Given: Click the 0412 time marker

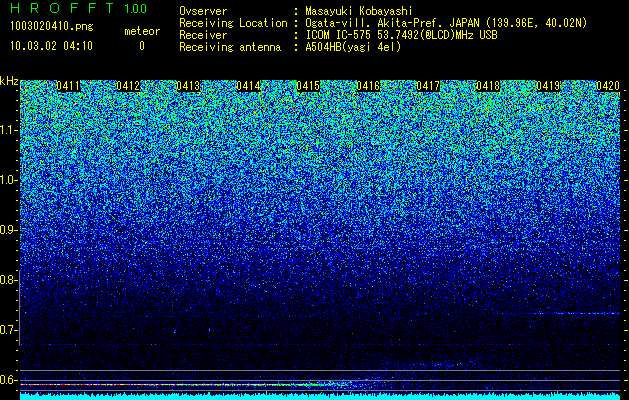Looking at the screenshot, I should pyautogui.click(x=128, y=86).
